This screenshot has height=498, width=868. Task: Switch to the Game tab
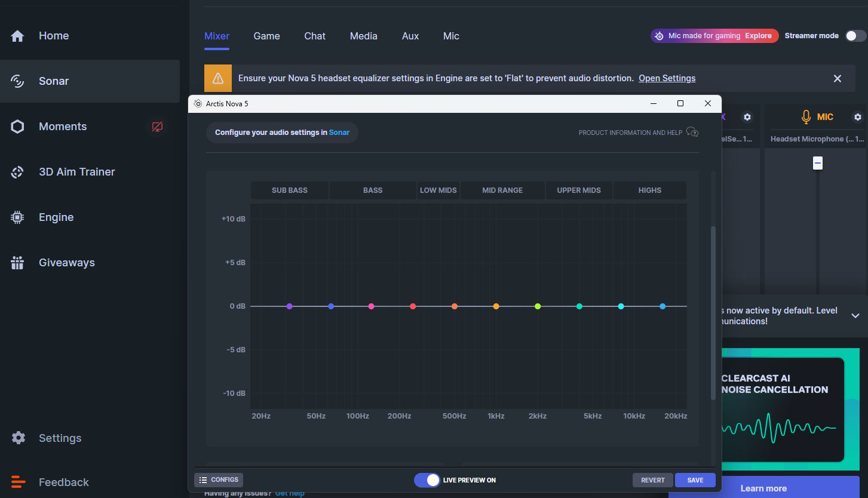[266, 36]
